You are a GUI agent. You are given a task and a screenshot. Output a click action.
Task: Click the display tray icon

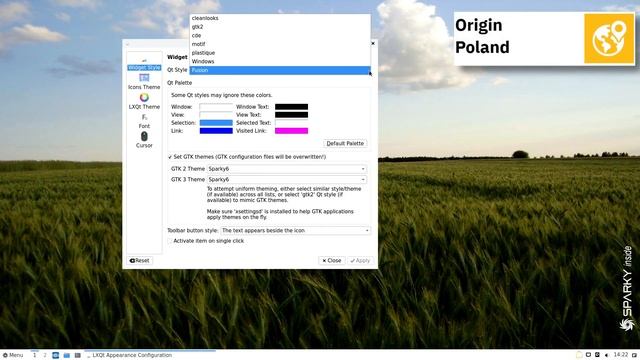pyautogui.click(x=589, y=355)
